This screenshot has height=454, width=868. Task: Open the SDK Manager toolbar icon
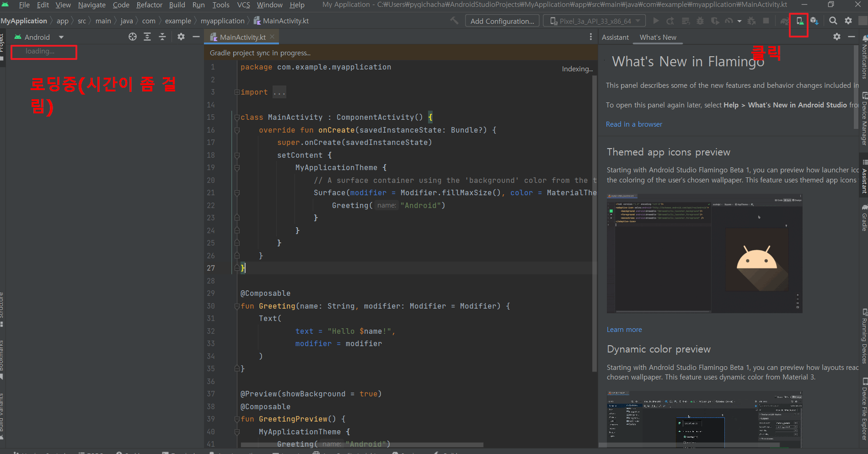pyautogui.click(x=814, y=21)
